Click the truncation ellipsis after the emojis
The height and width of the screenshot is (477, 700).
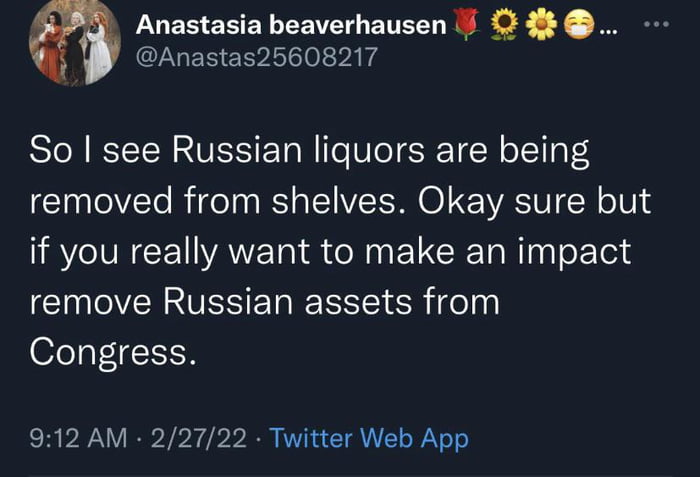[x=607, y=27]
